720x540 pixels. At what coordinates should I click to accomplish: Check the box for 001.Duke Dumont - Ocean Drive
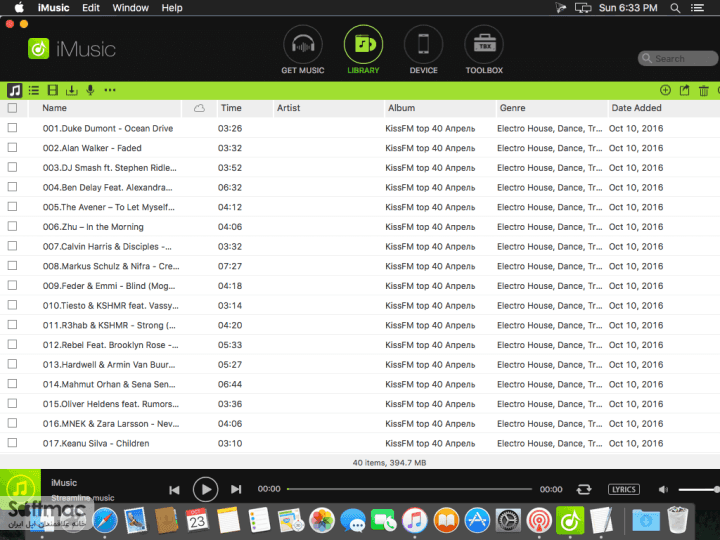(12, 128)
